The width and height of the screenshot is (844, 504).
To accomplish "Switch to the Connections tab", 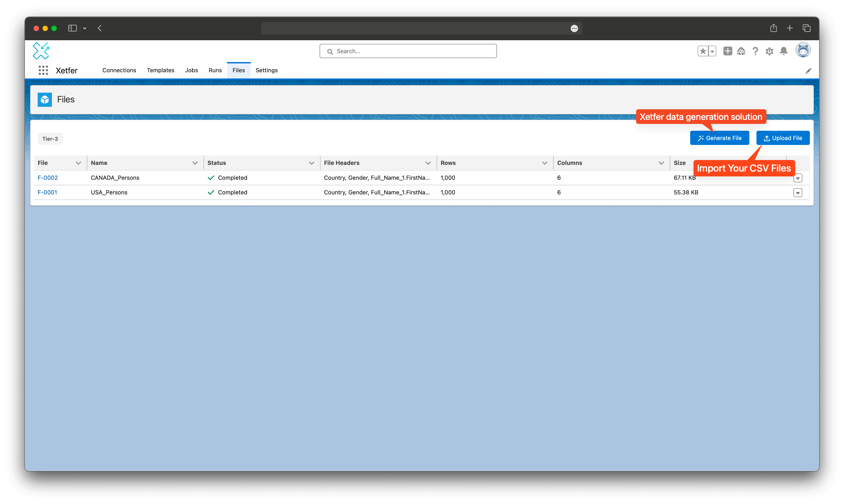I will (x=119, y=70).
